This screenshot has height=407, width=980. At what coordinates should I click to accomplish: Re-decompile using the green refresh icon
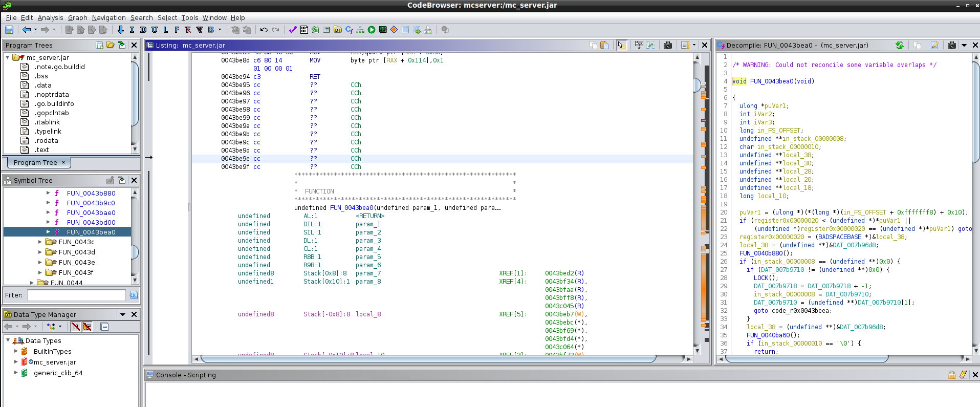[900, 45]
